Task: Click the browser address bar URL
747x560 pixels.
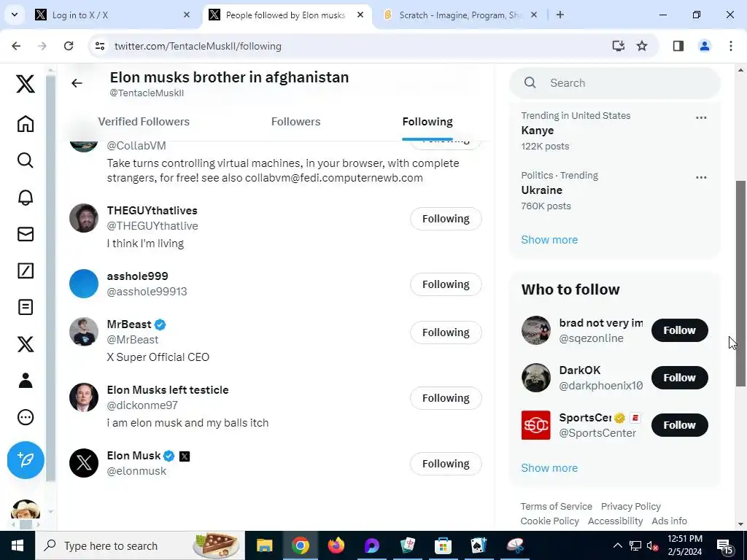Action: pyautogui.click(x=198, y=46)
